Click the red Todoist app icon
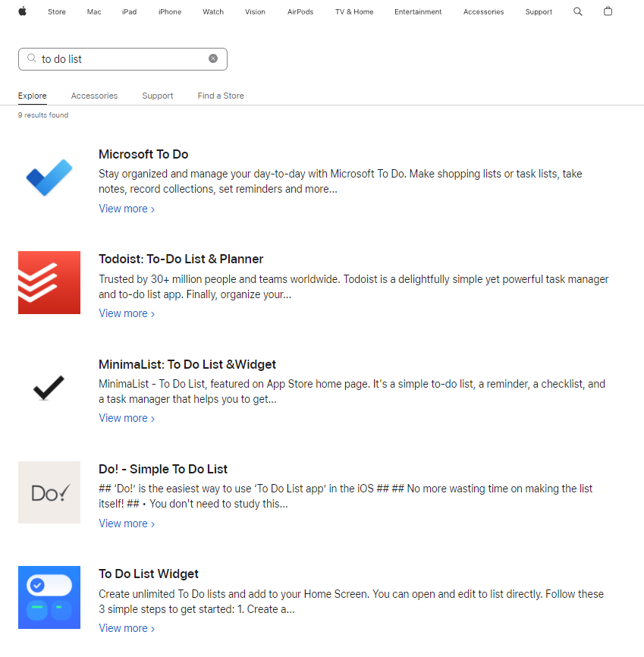This screenshot has height=657, width=644. (49, 282)
